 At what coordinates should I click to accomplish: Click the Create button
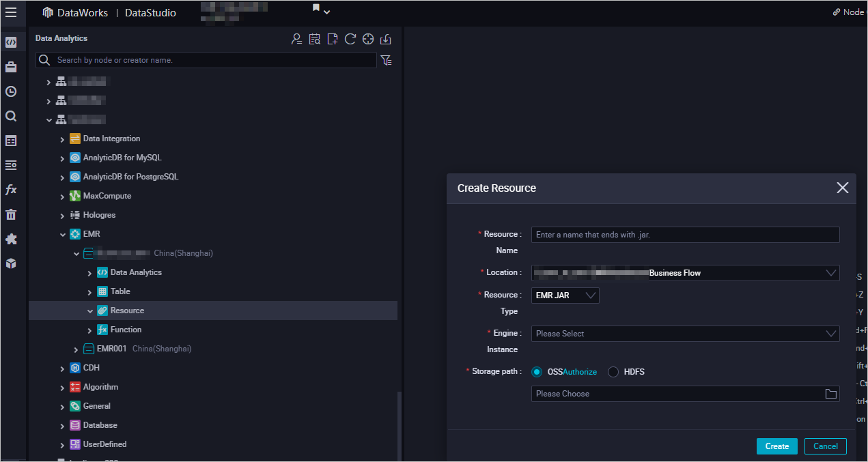[776, 446]
